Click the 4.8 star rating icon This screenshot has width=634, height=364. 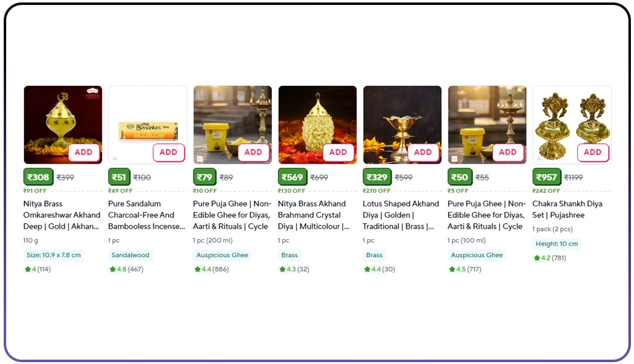[112, 269]
